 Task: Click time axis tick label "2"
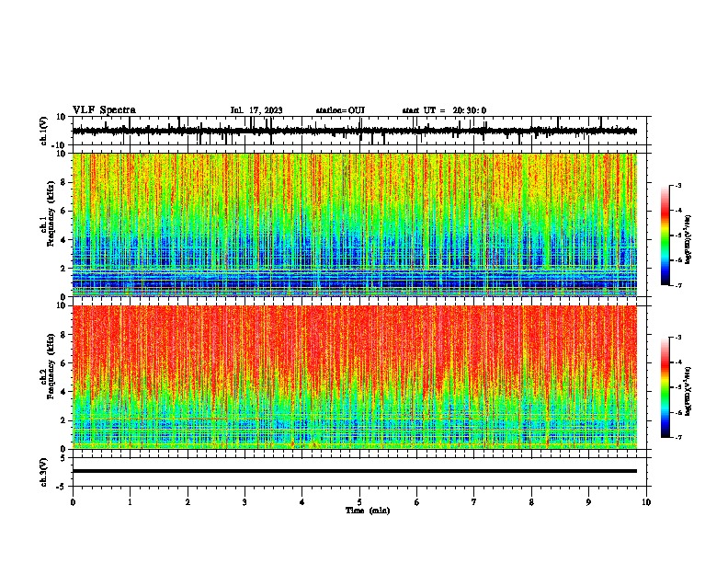pyautogui.click(x=188, y=502)
